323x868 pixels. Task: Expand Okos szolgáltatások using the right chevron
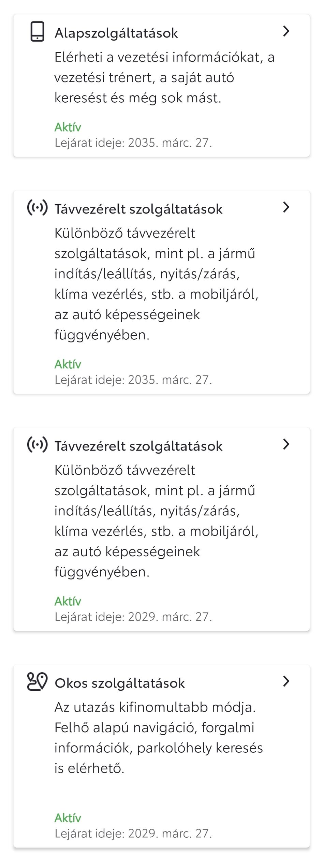tap(286, 681)
